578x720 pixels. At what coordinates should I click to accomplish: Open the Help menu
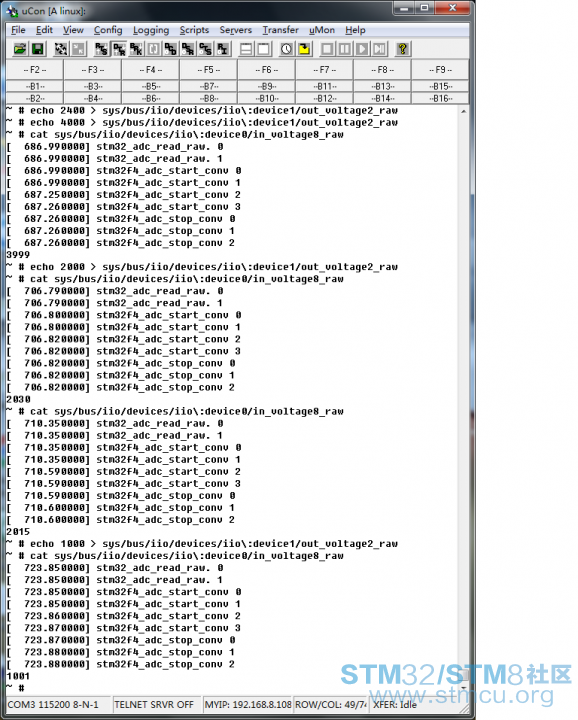(x=355, y=30)
